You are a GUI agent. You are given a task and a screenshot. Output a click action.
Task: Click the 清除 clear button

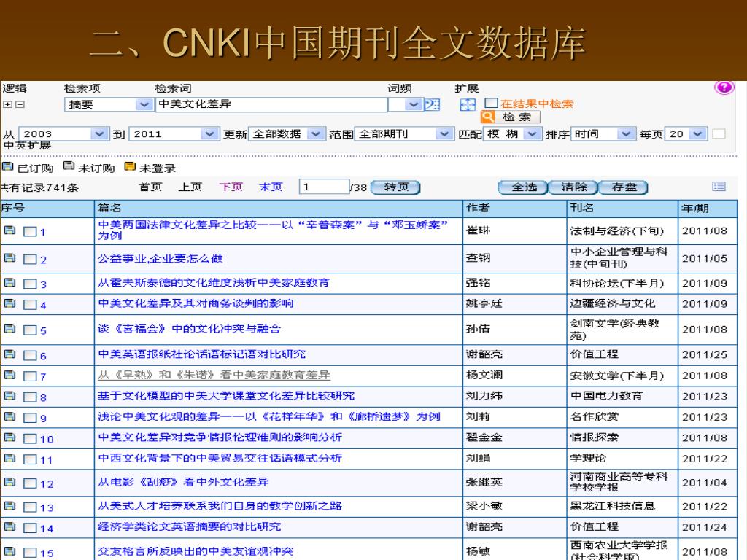(574, 187)
